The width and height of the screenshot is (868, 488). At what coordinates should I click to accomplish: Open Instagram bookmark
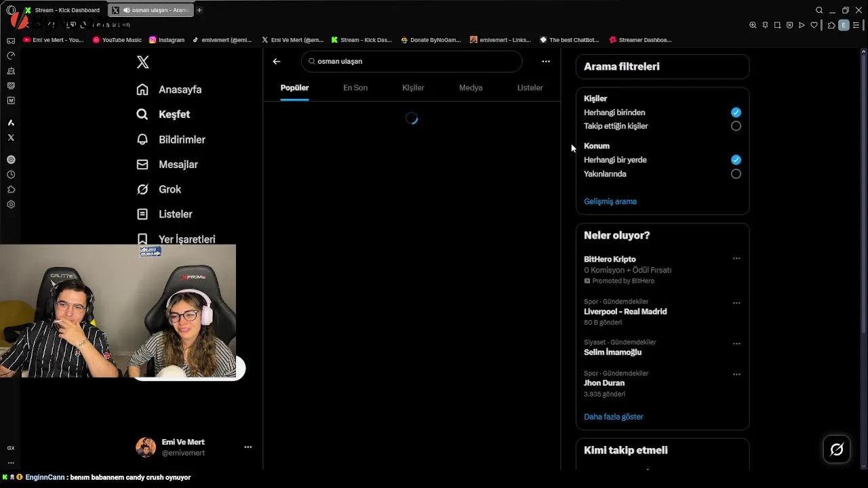167,40
